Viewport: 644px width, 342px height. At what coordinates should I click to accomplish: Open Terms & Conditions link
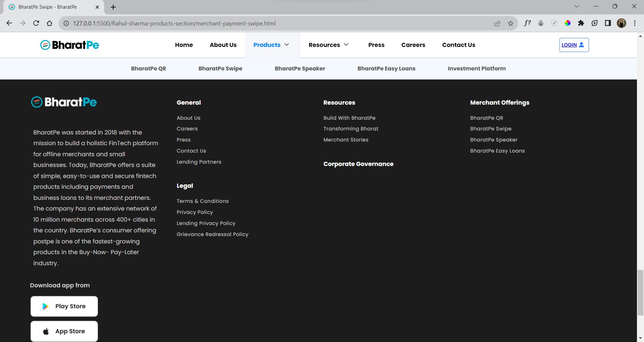coord(203,201)
